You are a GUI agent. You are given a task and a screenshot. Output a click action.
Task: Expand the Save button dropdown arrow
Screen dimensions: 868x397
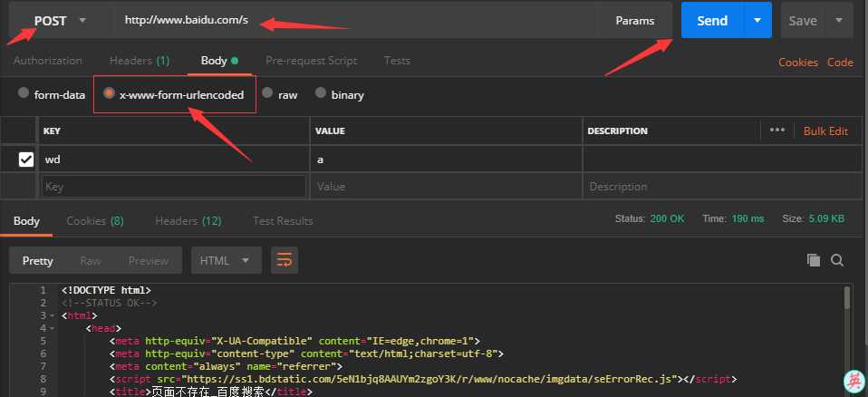(839, 21)
